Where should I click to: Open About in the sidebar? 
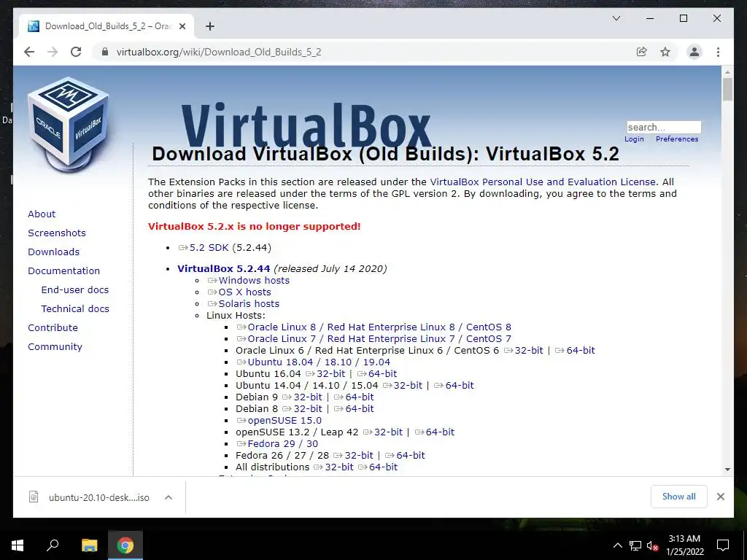click(42, 214)
